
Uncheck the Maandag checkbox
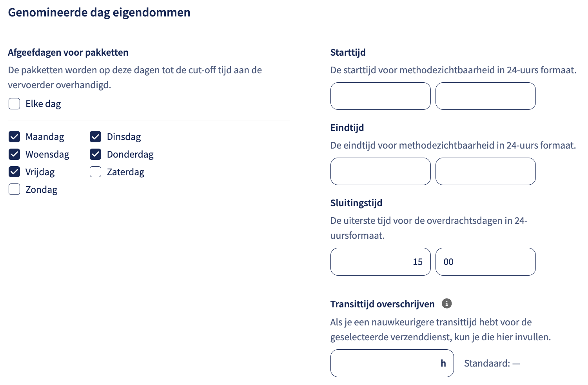click(x=15, y=137)
